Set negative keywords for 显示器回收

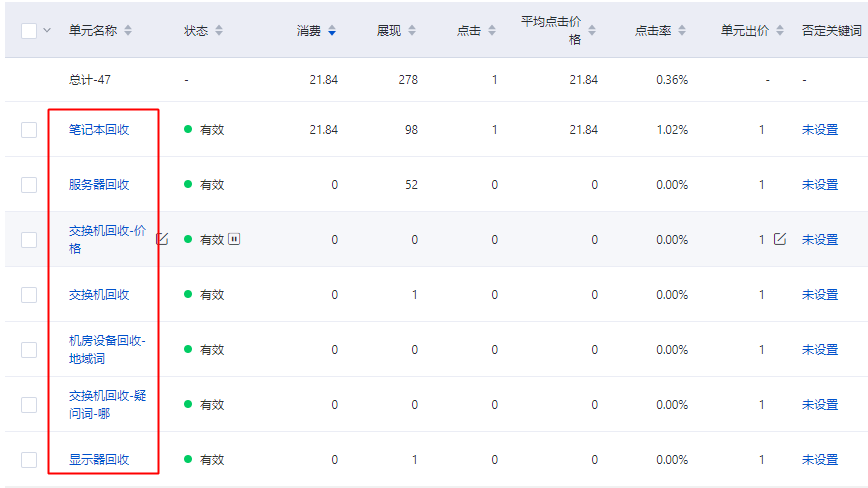(x=820, y=460)
